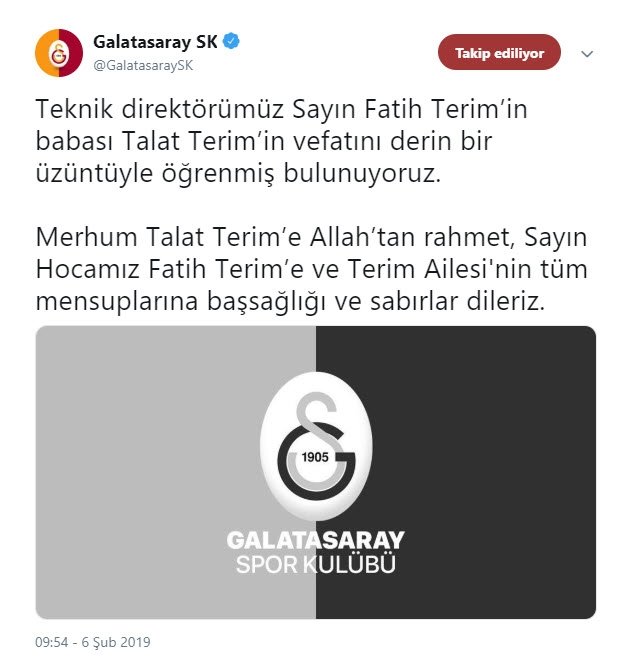This screenshot has width=628, height=659.
Task: Click the word Hocamız in the tweet
Action: [87, 269]
